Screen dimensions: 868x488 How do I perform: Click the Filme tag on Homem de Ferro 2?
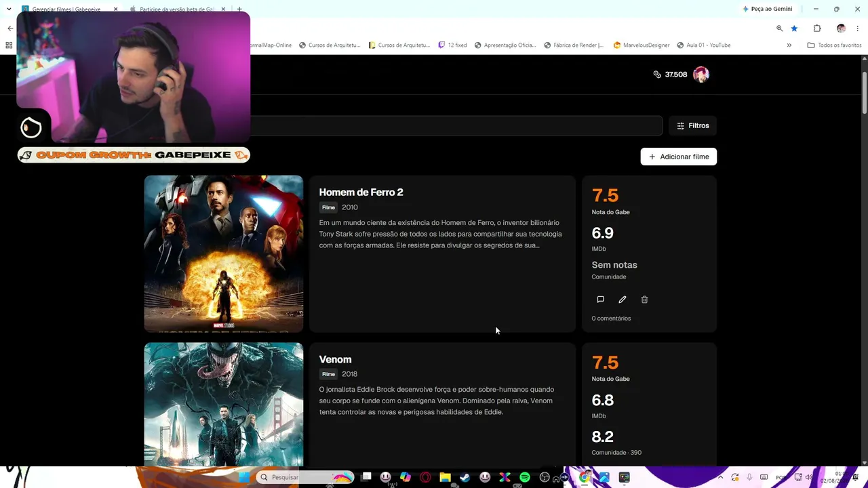click(x=329, y=207)
